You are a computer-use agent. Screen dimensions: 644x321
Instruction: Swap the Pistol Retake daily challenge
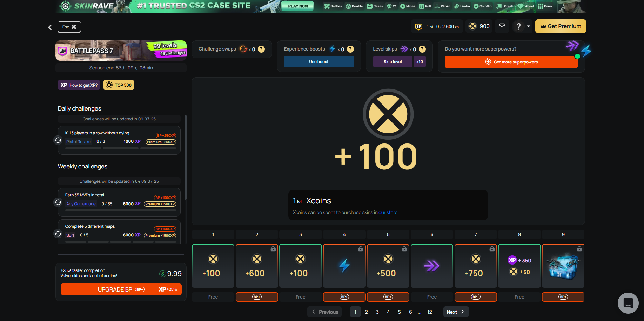(58, 140)
